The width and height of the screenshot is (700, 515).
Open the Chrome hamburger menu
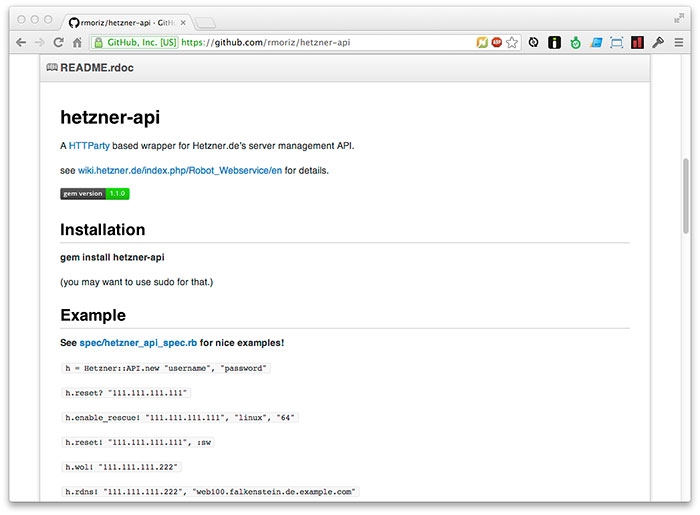pos(679,42)
